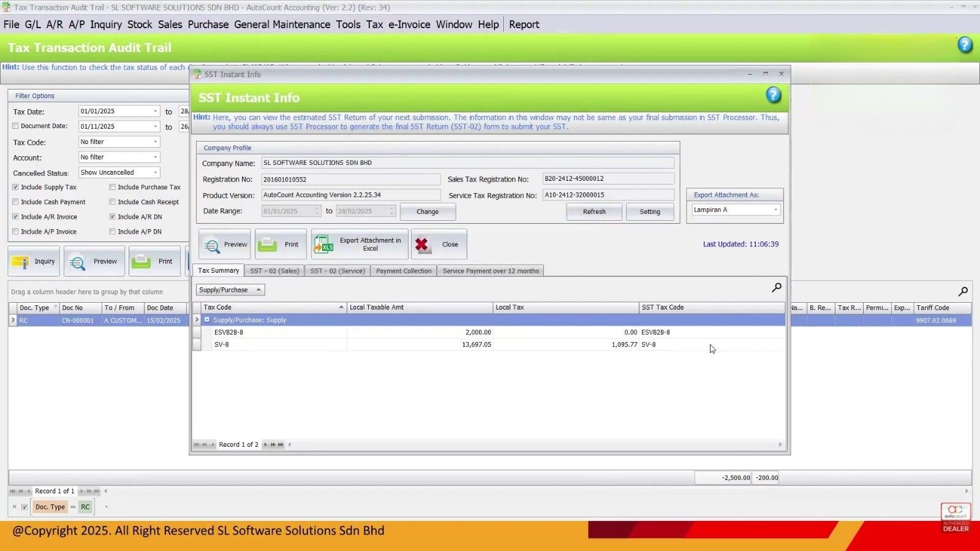Viewport: 980px width, 551px height.
Task: Click the Setting button
Action: (650, 211)
